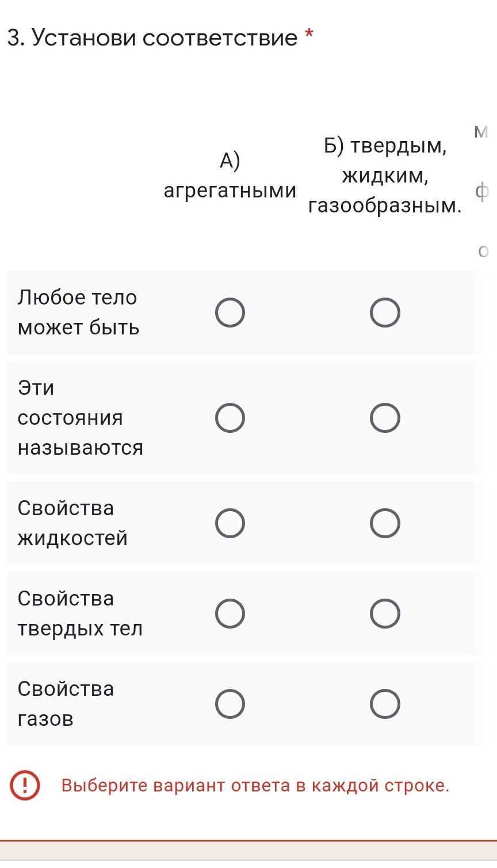The height and width of the screenshot is (868, 497).
Task: Click the 'Любое тело может быть' row label
Action: point(78,313)
